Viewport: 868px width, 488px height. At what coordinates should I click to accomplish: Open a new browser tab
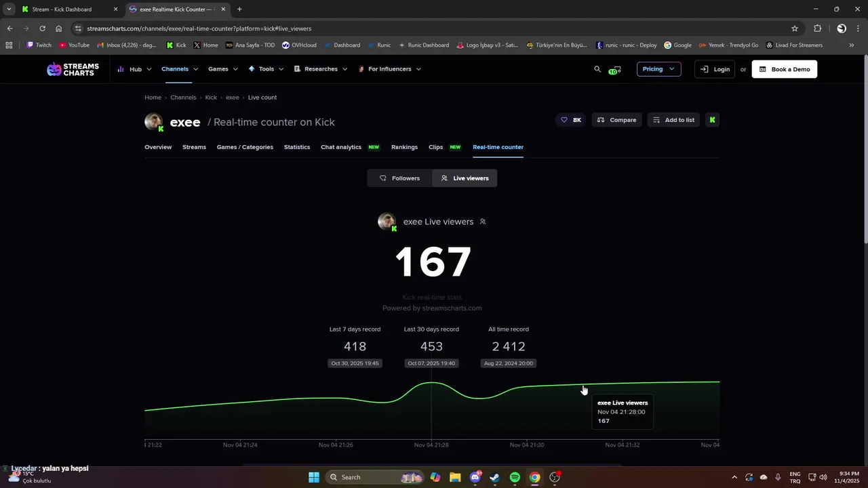click(x=239, y=9)
